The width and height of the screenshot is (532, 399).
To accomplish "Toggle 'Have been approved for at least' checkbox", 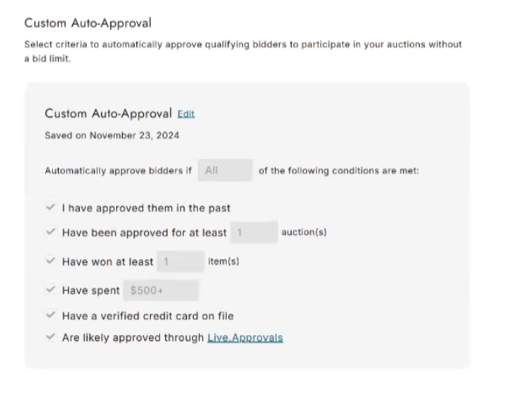I will [50, 232].
